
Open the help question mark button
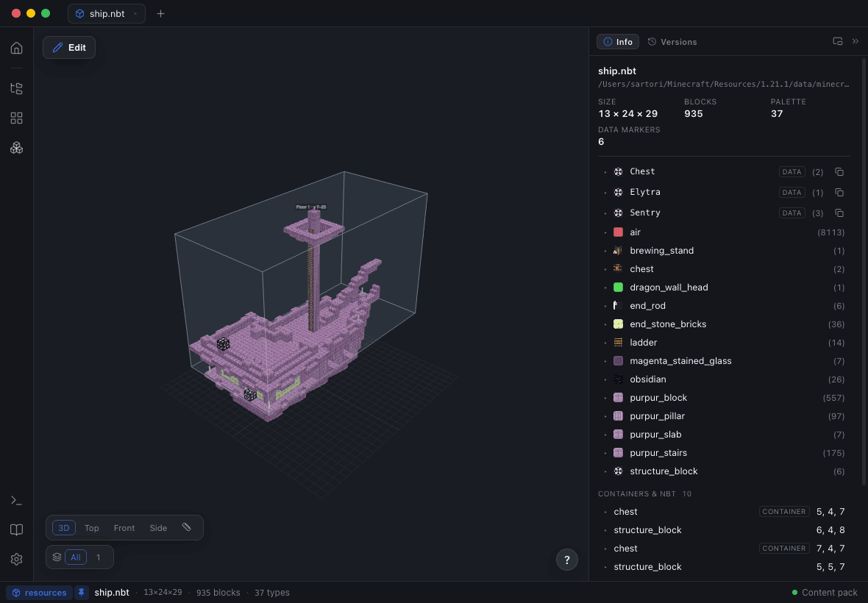click(567, 560)
